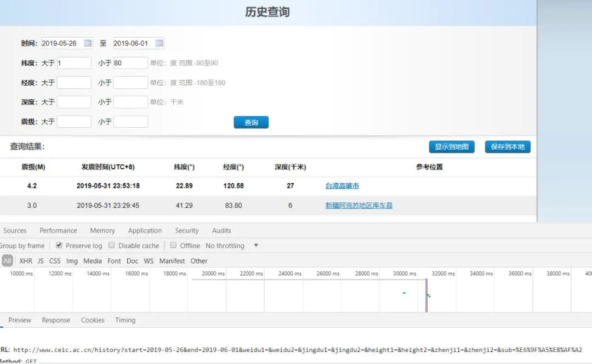592x364 pixels.
Task: Open the request Preview tab
Action: [20, 320]
